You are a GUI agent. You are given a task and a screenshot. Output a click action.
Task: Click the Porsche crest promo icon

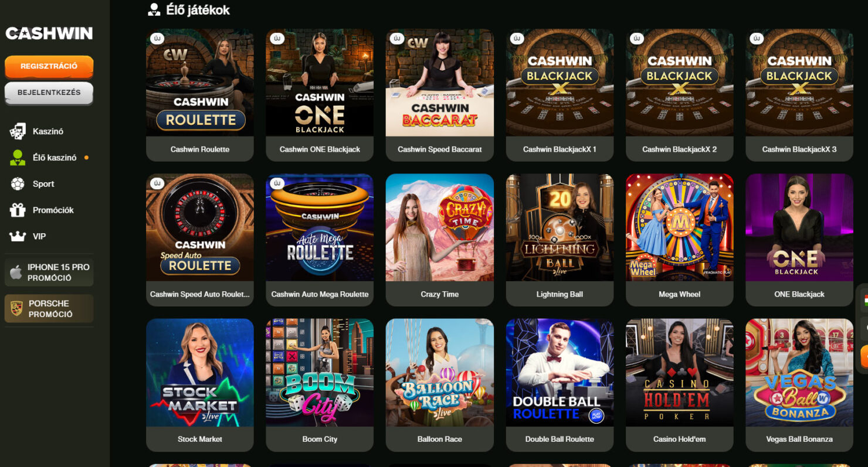(x=16, y=309)
